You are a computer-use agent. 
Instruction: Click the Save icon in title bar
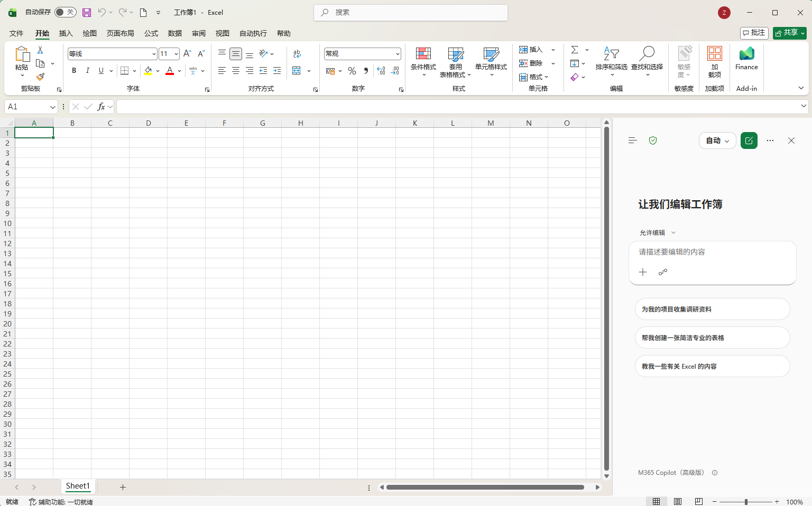coord(87,12)
